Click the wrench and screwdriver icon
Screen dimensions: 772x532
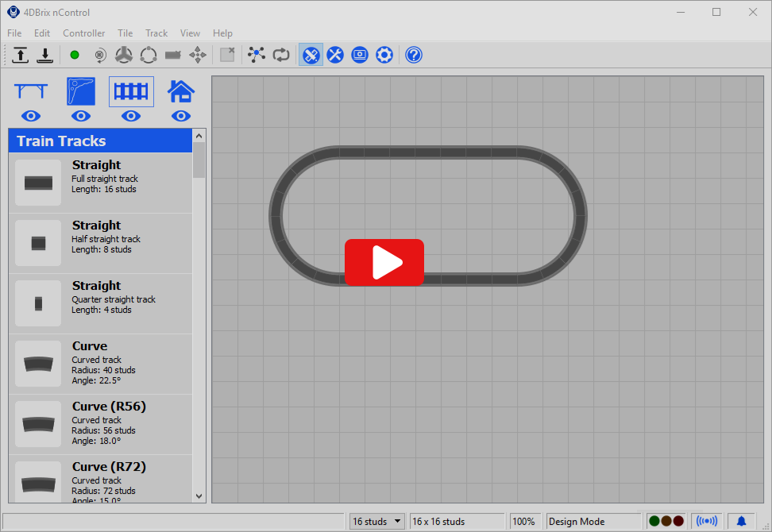(x=335, y=55)
